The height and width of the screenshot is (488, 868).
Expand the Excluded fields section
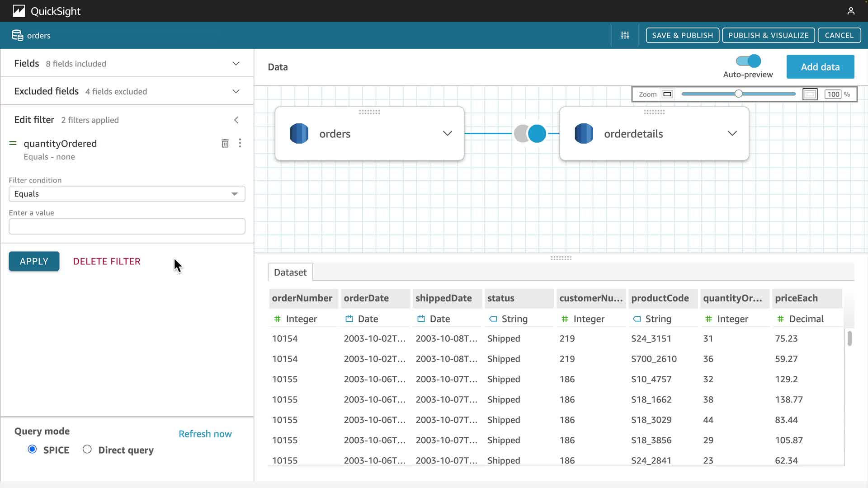236,91
